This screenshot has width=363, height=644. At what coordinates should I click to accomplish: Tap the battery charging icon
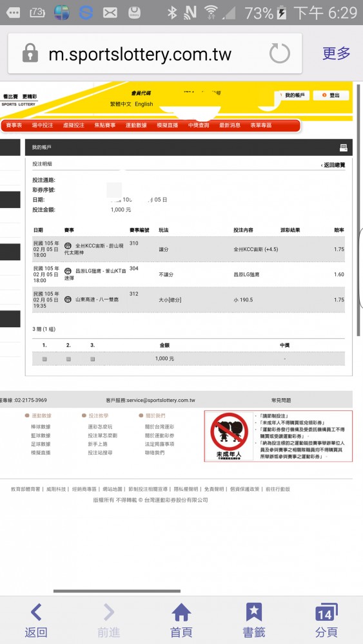[x=282, y=13]
